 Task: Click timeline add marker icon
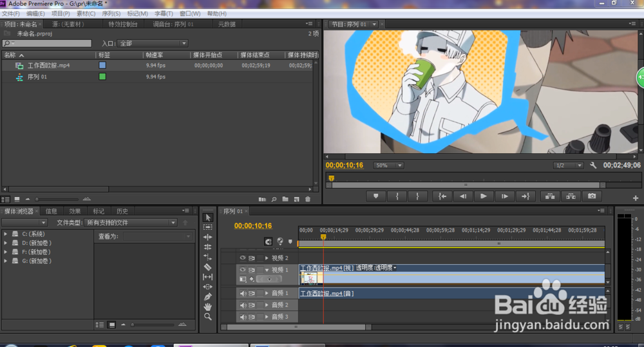pyautogui.click(x=290, y=241)
